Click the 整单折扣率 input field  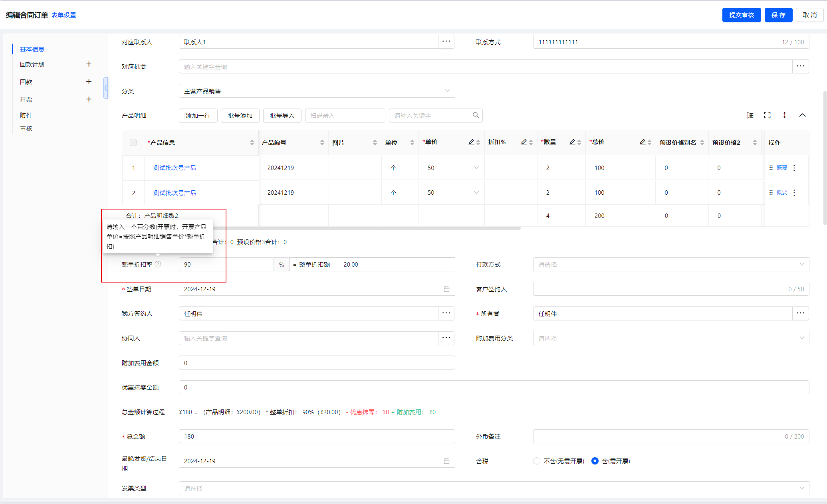click(226, 264)
